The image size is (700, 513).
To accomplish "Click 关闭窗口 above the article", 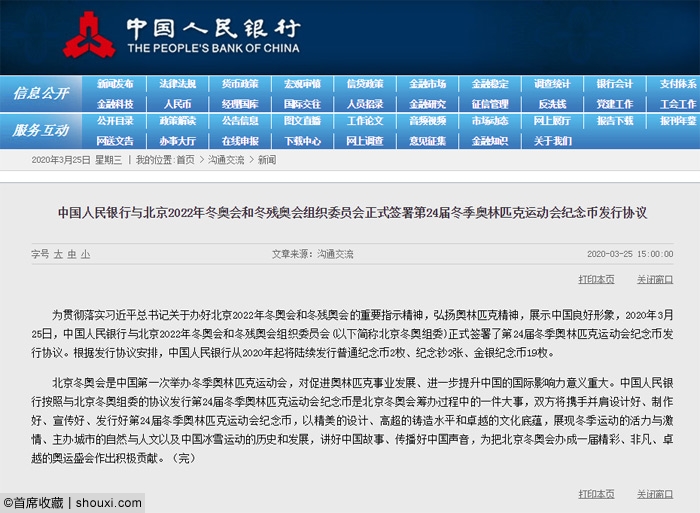I will [x=655, y=279].
